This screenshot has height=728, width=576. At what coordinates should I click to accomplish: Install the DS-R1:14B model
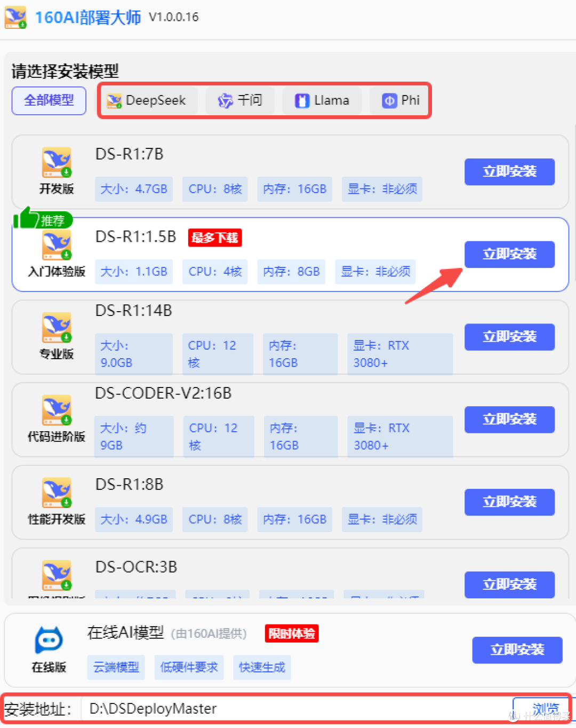pos(509,337)
